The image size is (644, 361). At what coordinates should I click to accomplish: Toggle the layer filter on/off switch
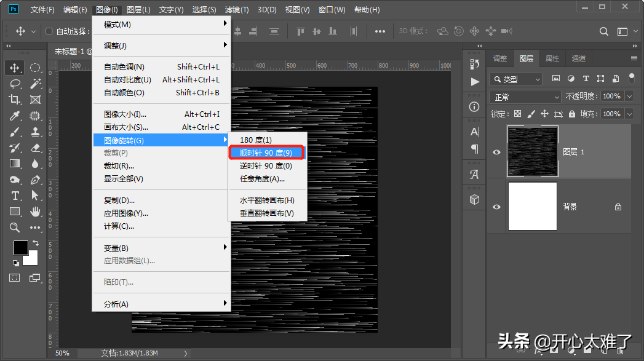(x=631, y=78)
